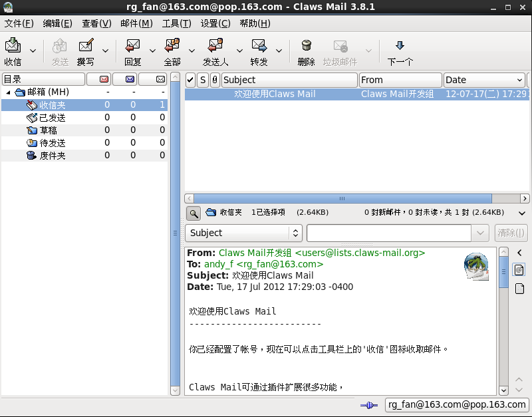Click the horizontal scrollbar in message list

[342, 198]
